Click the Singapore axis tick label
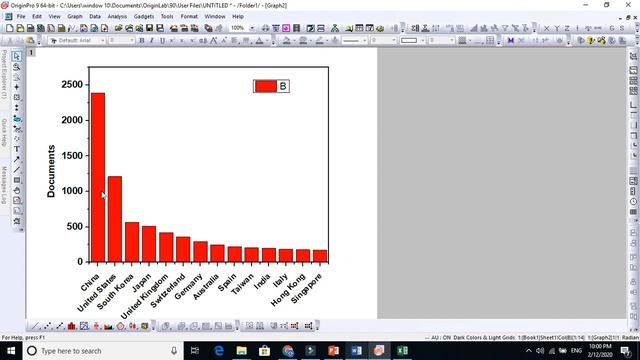The width and height of the screenshot is (640, 360). click(307, 289)
